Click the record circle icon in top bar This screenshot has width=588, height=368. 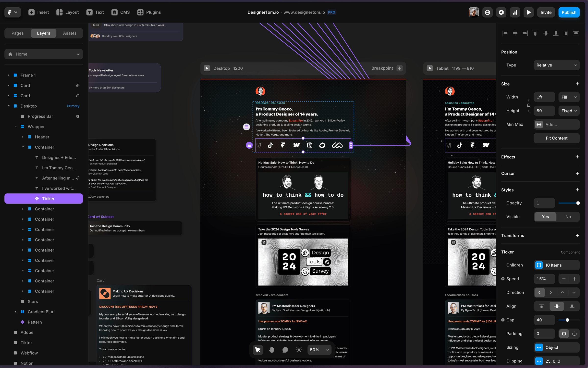(x=501, y=12)
